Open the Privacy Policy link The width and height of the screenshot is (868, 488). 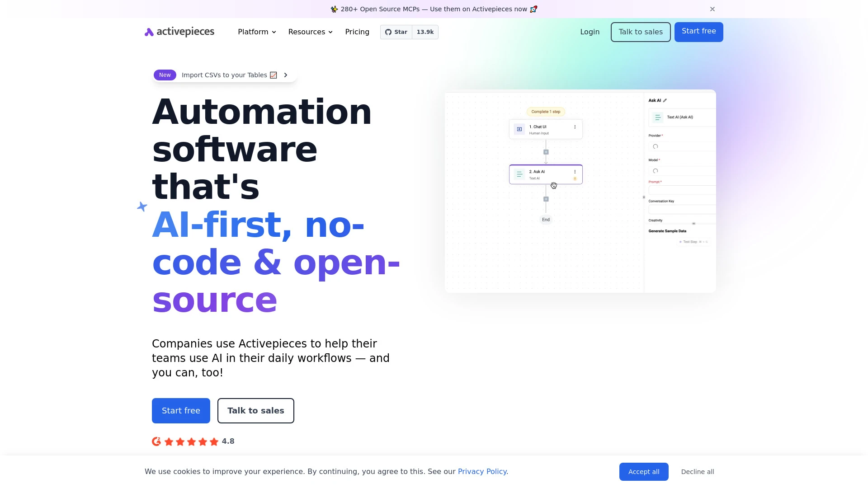(x=482, y=471)
